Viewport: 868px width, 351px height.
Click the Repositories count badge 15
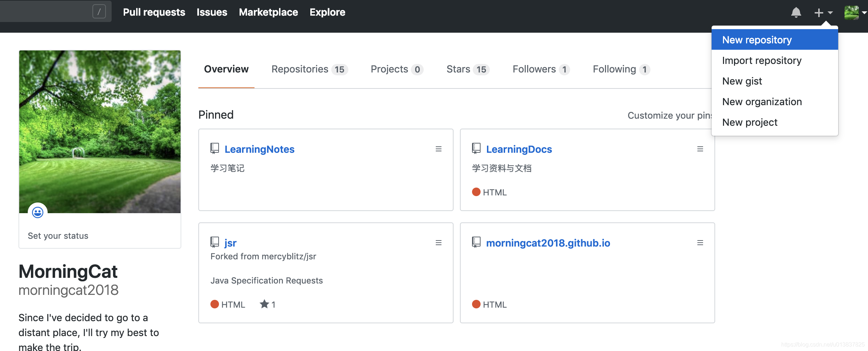339,70
